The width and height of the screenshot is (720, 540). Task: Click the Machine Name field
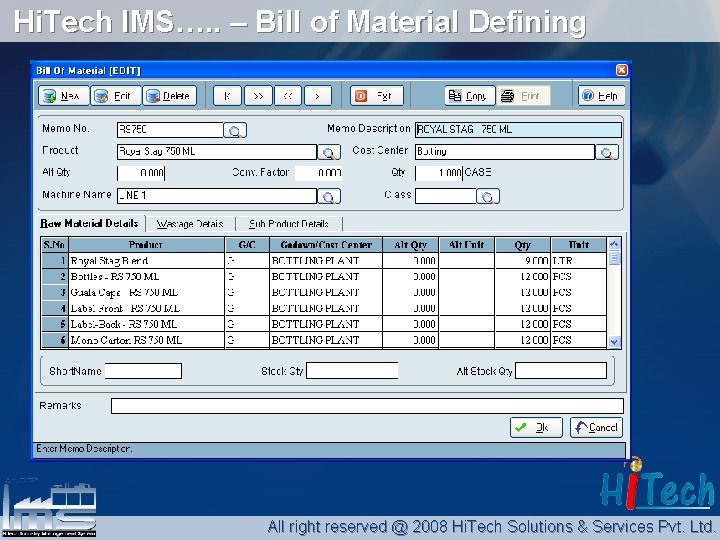click(x=217, y=196)
